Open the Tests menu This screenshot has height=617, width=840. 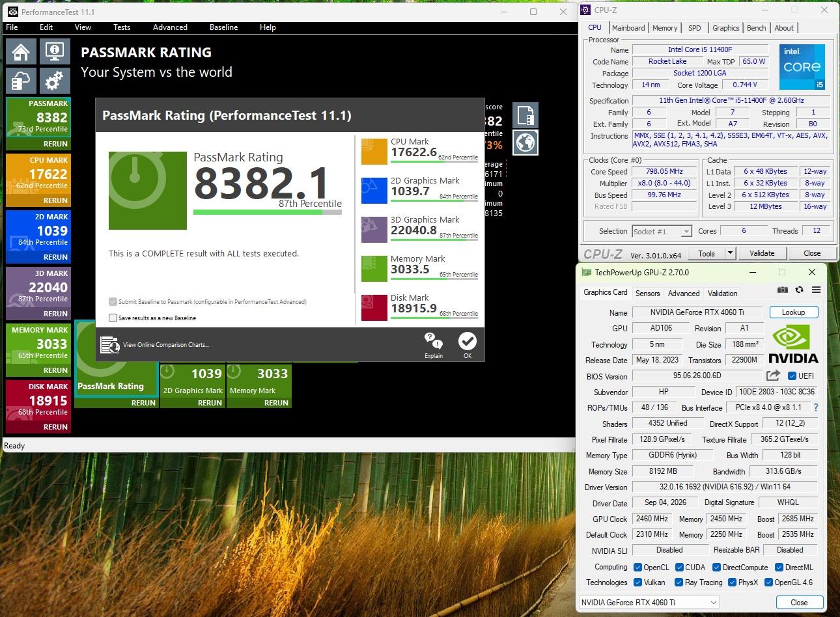coord(122,27)
